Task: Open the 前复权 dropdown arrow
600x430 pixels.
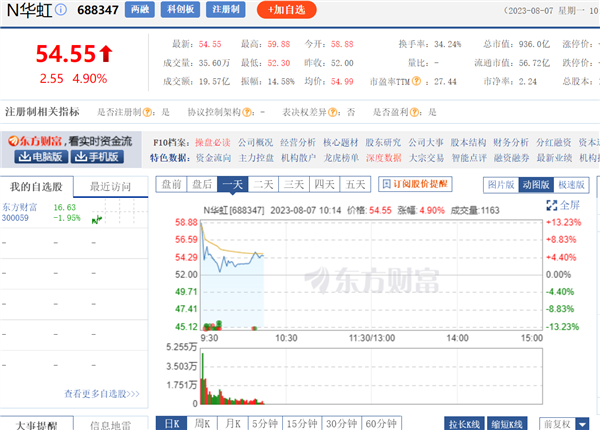Action: tap(582, 424)
